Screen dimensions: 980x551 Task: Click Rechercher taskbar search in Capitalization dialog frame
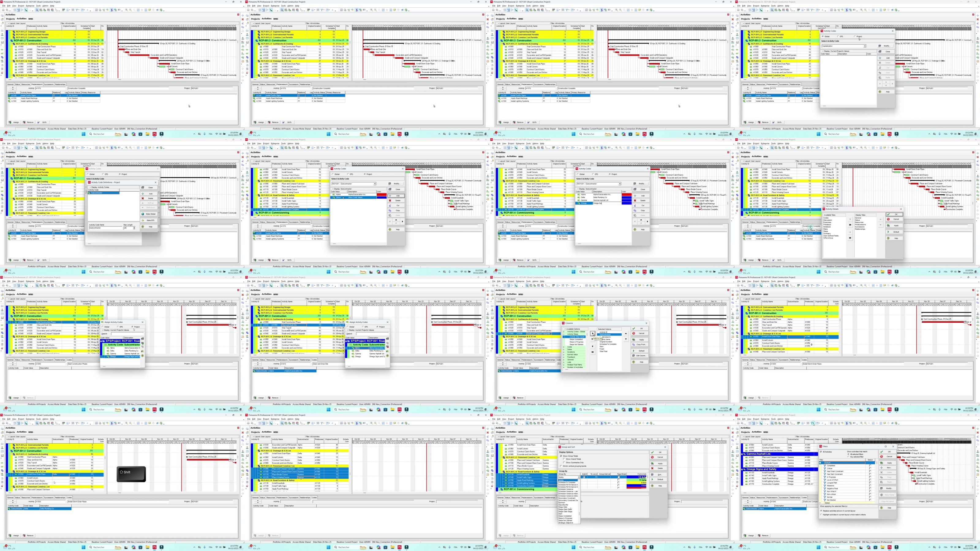tap(840, 134)
